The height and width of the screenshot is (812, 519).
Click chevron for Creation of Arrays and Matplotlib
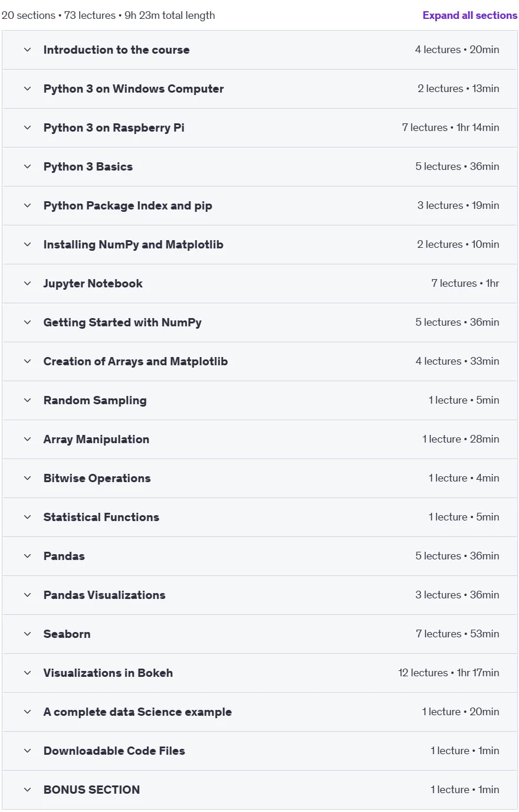[x=27, y=362]
